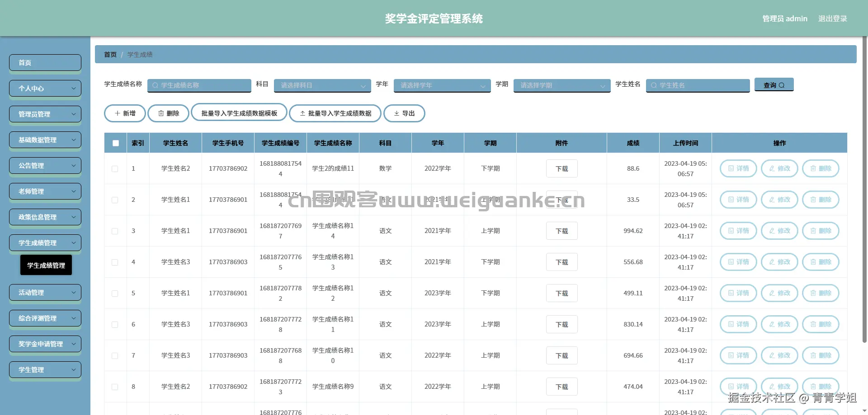The image size is (868, 415).
Task: Open the 请选择学年 school year dropdown
Action: pyautogui.click(x=442, y=85)
